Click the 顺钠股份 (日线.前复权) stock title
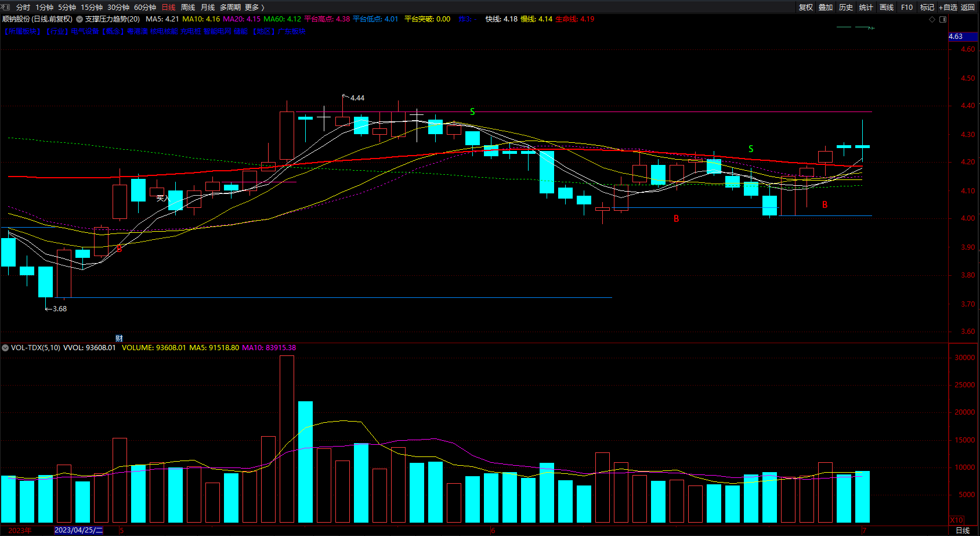This screenshot has height=536, width=980. tap(38, 19)
